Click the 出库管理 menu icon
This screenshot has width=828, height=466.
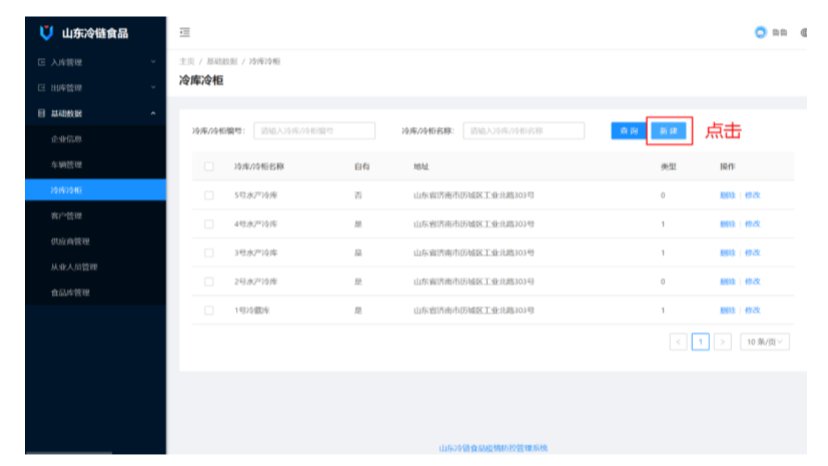tap(40, 88)
